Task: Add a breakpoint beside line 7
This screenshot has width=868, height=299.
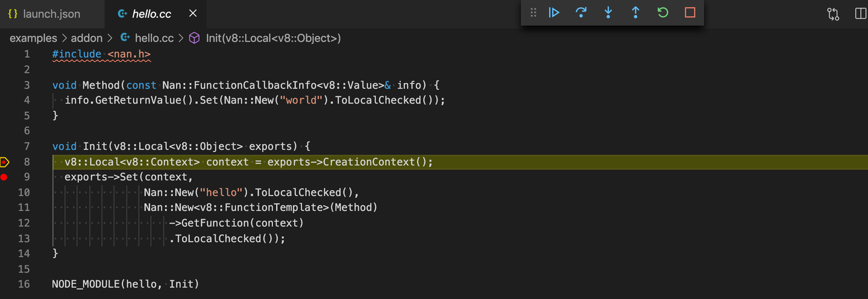Action: [x=4, y=146]
